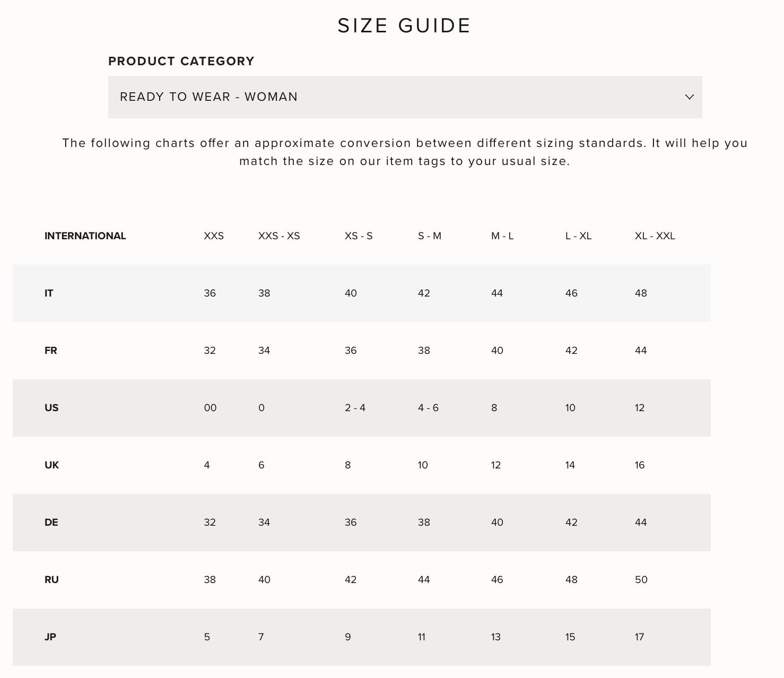The height and width of the screenshot is (678, 784).
Task: Click the chevron on the category selector
Action: (x=689, y=97)
